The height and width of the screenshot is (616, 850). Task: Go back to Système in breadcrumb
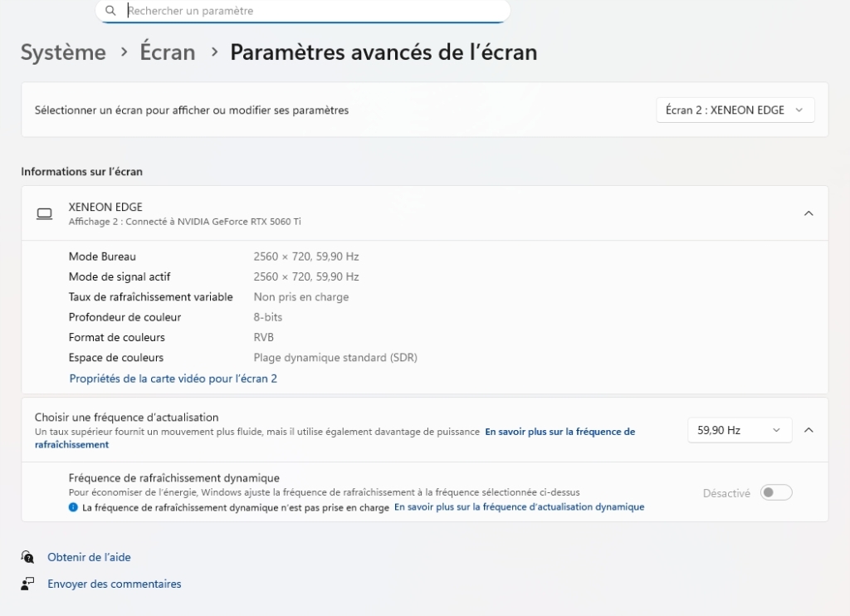click(x=63, y=52)
